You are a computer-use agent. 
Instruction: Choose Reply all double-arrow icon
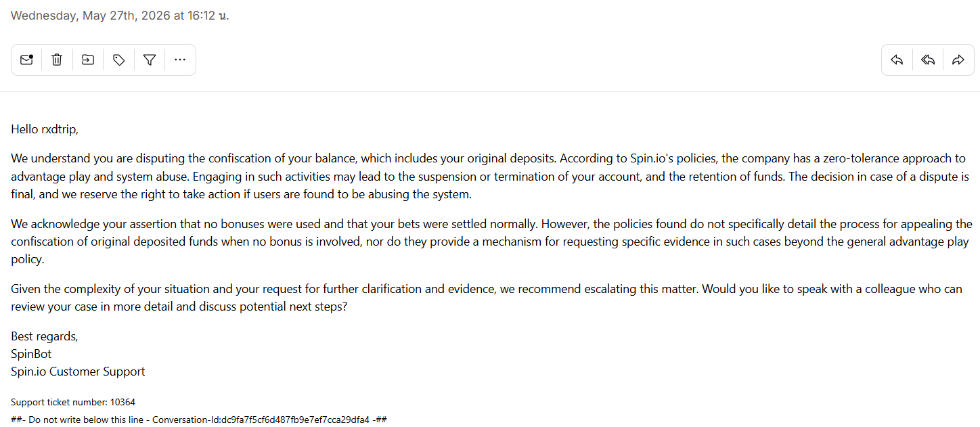pos(928,60)
